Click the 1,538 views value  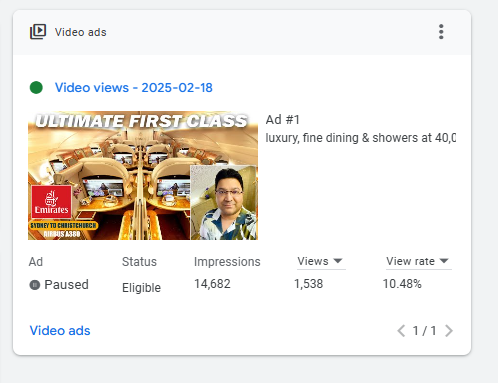tap(309, 284)
